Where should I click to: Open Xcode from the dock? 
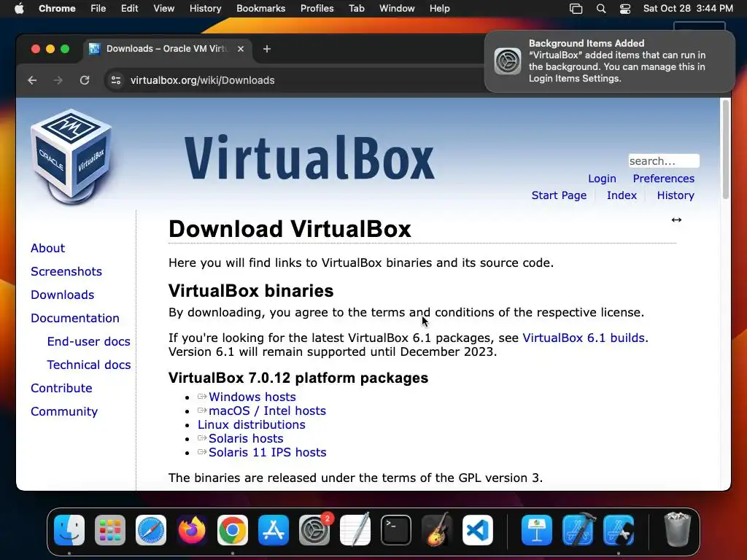coord(578,530)
